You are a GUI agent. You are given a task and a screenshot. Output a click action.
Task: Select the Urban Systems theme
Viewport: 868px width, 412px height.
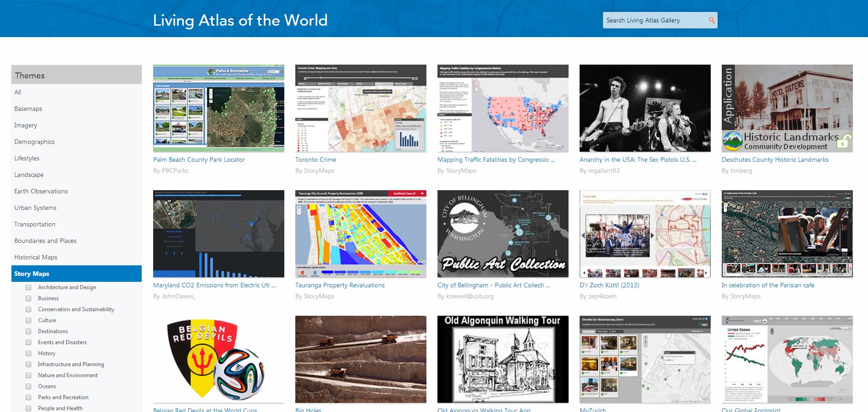pos(77,208)
